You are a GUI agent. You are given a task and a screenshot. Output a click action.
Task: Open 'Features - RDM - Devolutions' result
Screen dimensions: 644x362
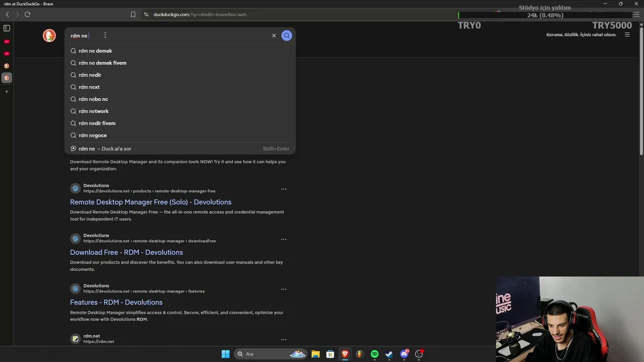(x=116, y=302)
